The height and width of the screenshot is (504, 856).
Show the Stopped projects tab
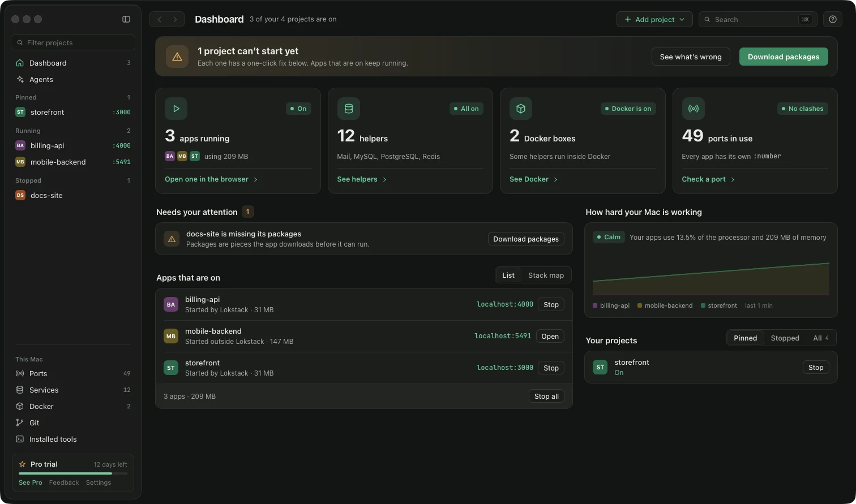tap(785, 338)
